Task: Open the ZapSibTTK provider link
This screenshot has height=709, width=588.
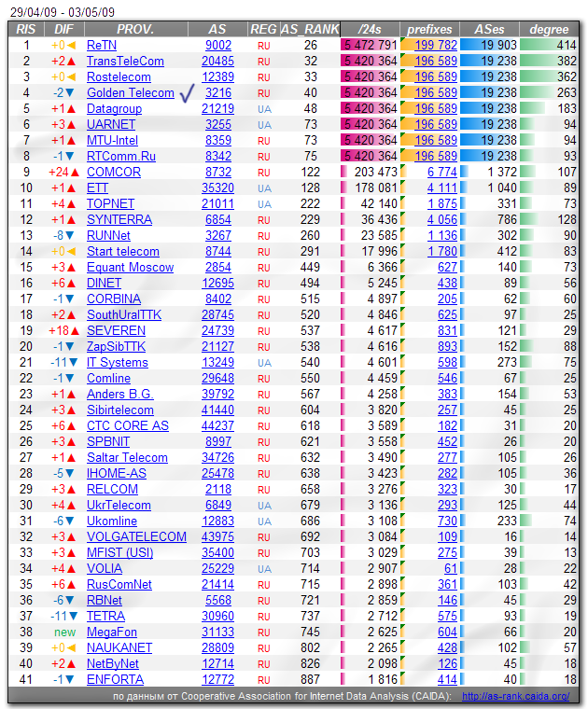Action: click(x=117, y=346)
